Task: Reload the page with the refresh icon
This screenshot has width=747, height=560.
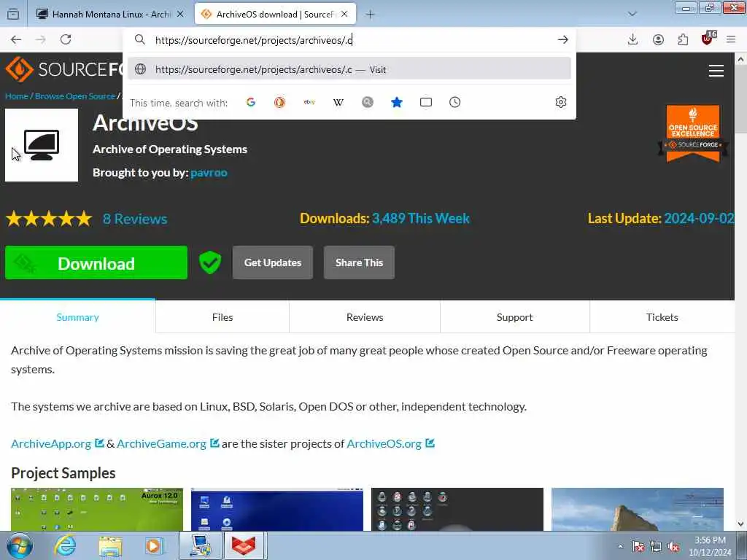Action: click(x=66, y=39)
